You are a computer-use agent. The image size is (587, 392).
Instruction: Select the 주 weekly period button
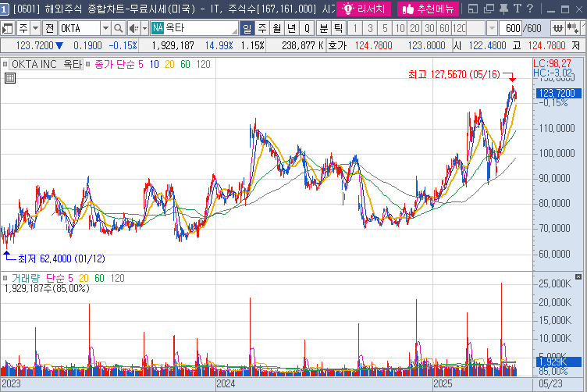[262, 28]
